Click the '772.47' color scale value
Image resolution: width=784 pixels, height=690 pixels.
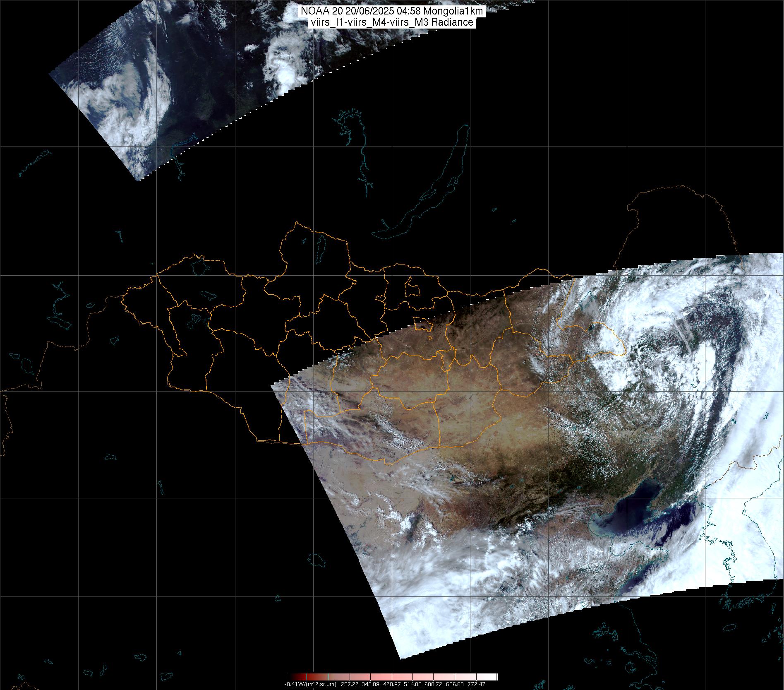pos(476,684)
